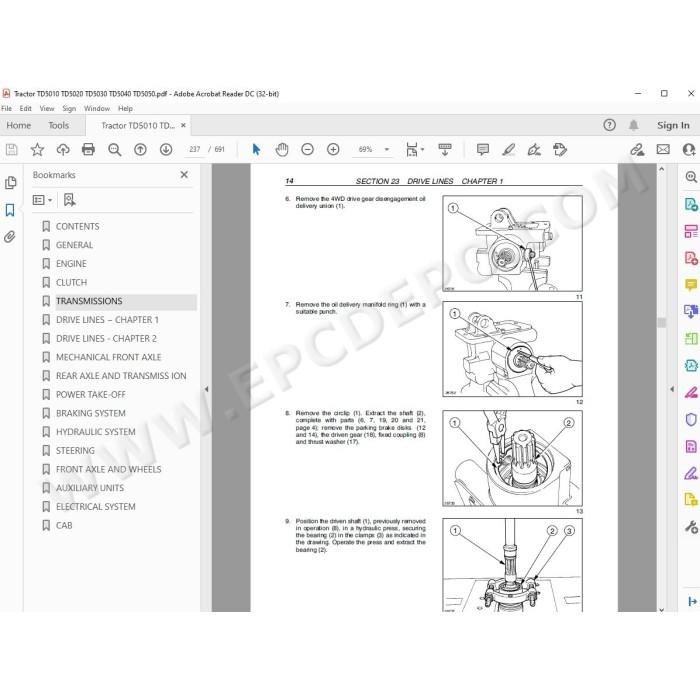Screen dimensions: 700x700
Task: Go to previous page arrow
Action: [x=140, y=149]
